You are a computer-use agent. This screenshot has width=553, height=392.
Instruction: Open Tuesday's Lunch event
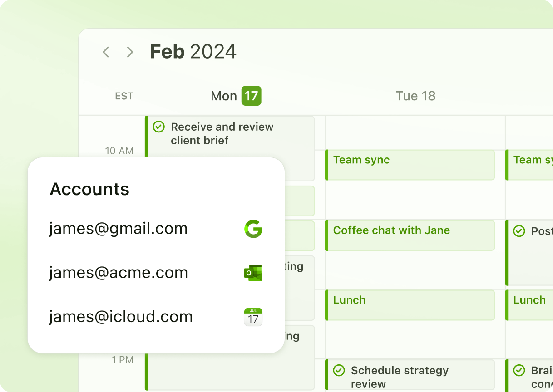pyautogui.click(x=410, y=305)
